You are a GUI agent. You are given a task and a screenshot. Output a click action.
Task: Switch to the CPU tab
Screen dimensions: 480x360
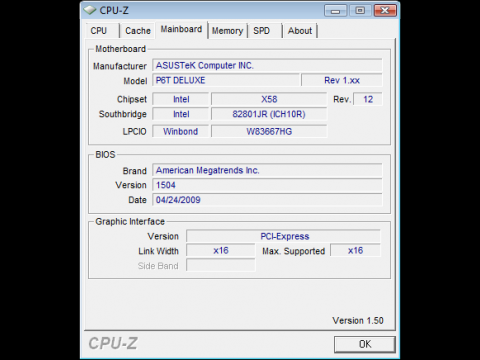point(102,31)
